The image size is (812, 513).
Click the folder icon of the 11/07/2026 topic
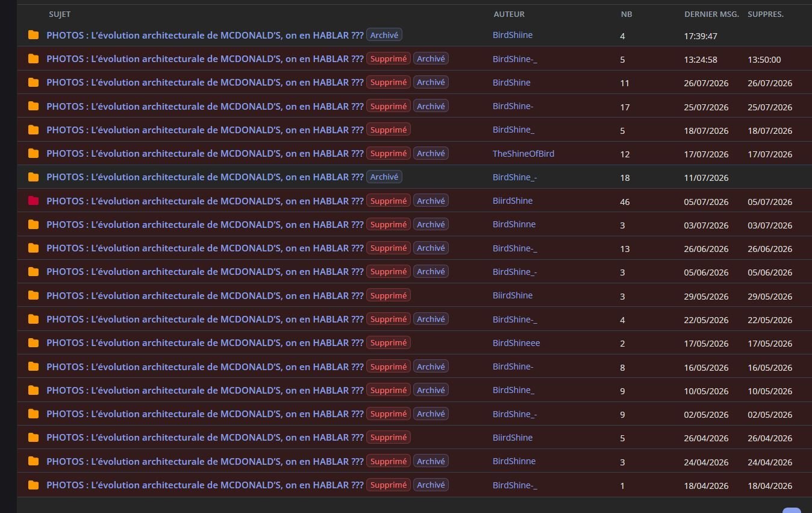point(33,177)
